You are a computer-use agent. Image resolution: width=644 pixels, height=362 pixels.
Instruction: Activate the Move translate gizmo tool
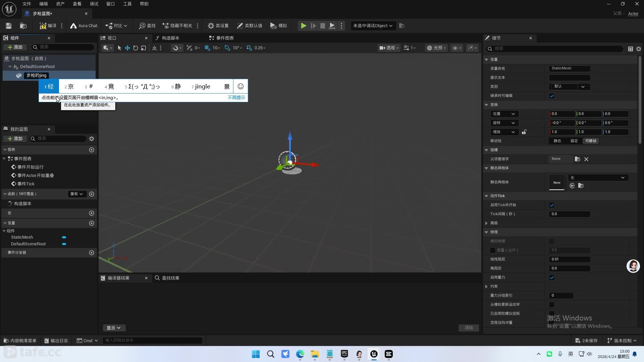pyautogui.click(x=127, y=48)
